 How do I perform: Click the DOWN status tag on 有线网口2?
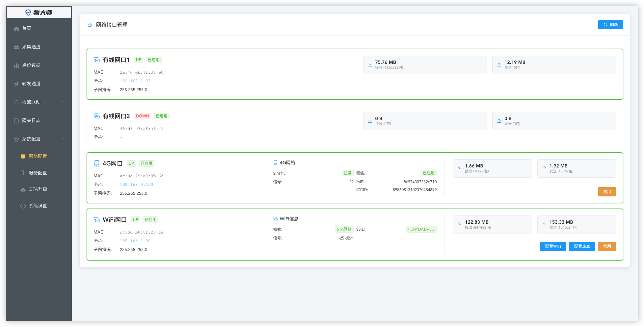(142, 116)
